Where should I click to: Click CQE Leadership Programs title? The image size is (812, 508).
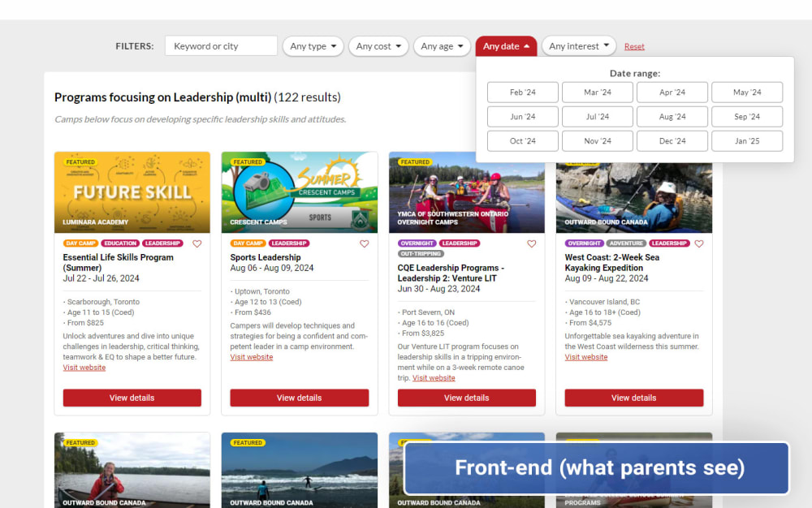pos(451,273)
